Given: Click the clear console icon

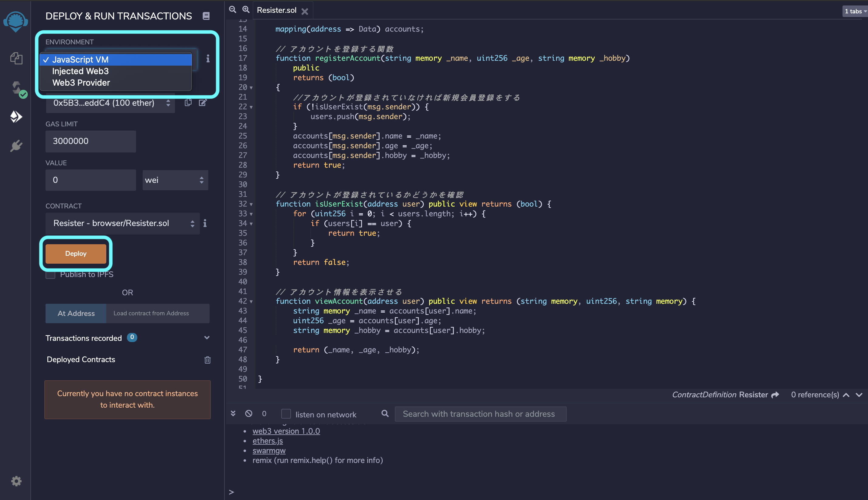Looking at the screenshot, I should click(249, 413).
